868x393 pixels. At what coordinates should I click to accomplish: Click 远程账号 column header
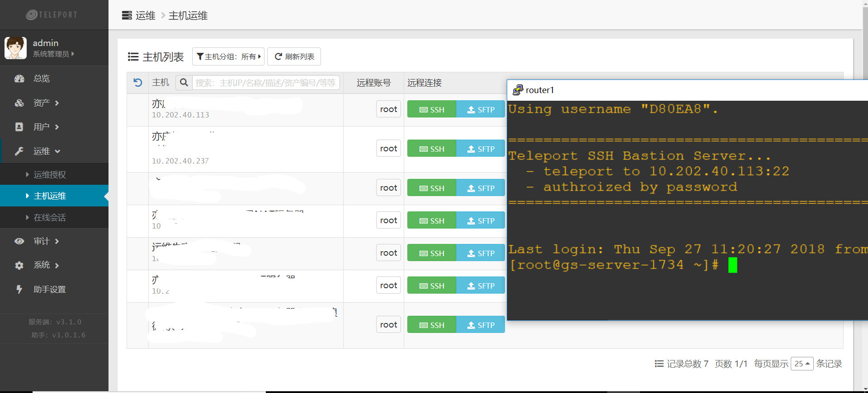pos(373,83)
